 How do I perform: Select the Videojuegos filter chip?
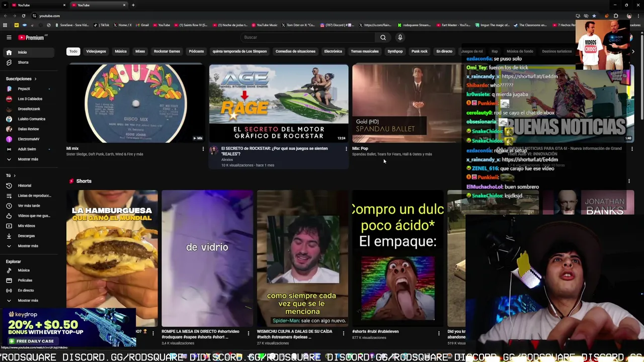pyautogui.click(x=96, y=51)
